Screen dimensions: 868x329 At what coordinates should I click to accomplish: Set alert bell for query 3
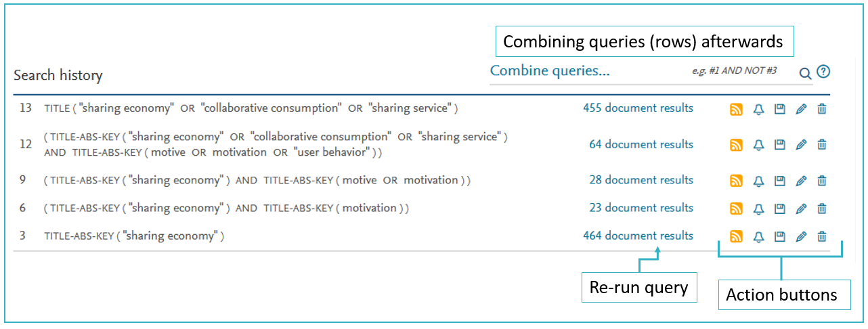[x=758, y=236]
